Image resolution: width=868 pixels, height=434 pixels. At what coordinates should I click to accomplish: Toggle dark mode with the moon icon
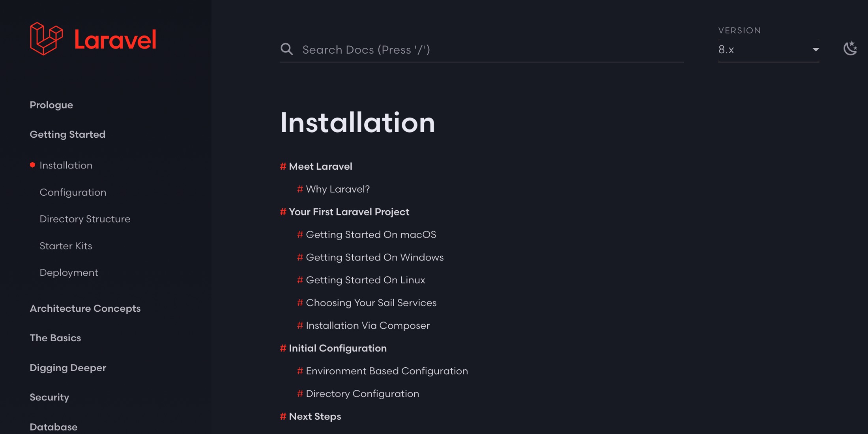pos(851,48)
